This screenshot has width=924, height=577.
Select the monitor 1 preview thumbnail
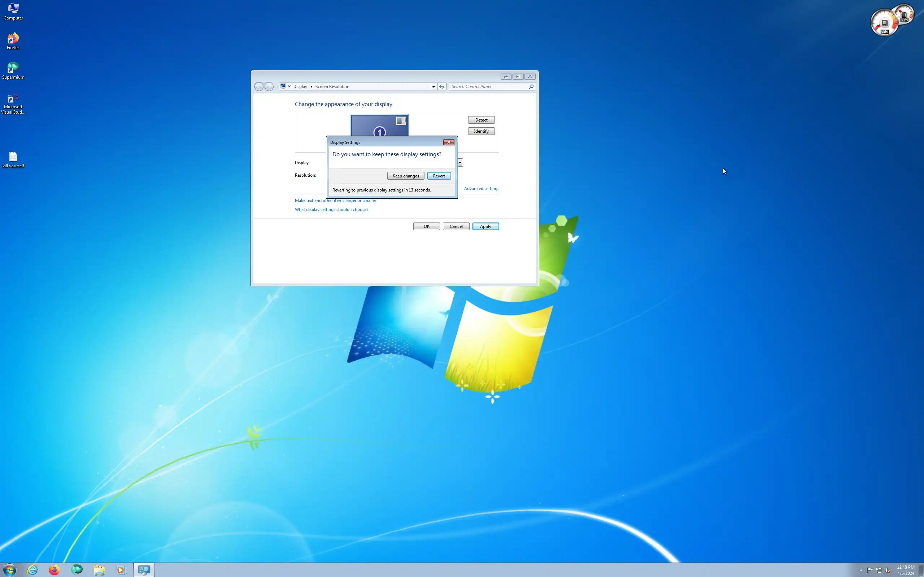(x=379, y=125)
